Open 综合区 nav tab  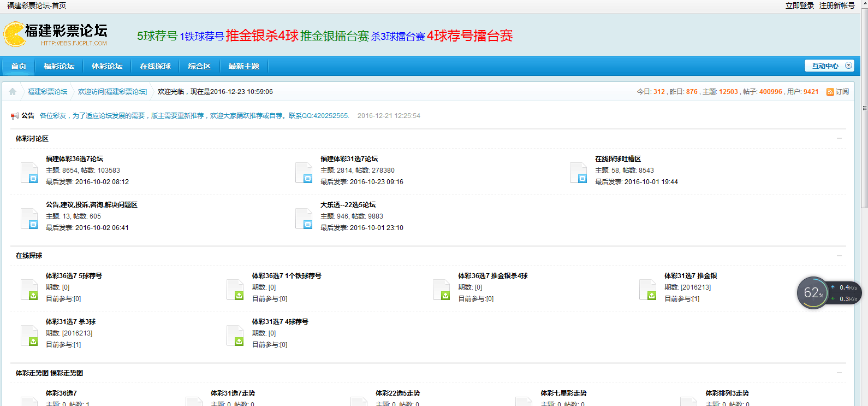coord(199,66)
